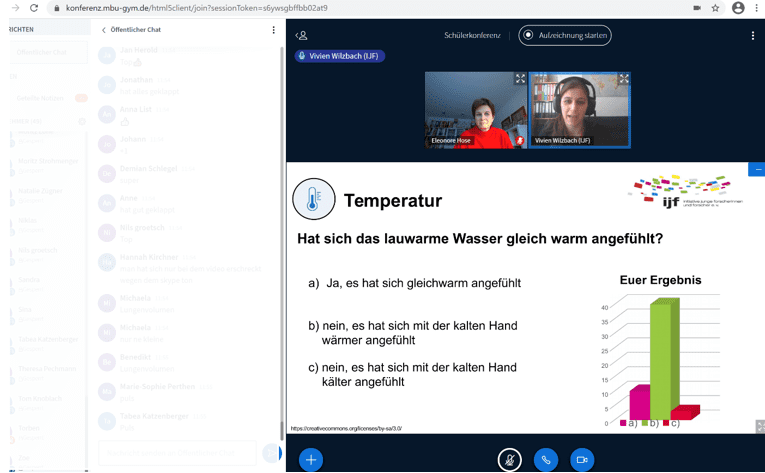This screenshot has width=765, height=473.
Task: Open the Creative Commons license link
Action: coord(346,428)
